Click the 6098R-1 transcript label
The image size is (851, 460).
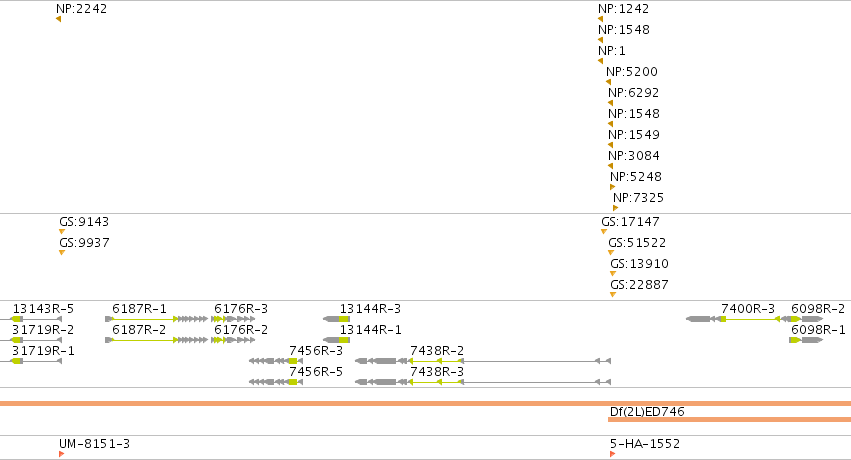(818, 330)
